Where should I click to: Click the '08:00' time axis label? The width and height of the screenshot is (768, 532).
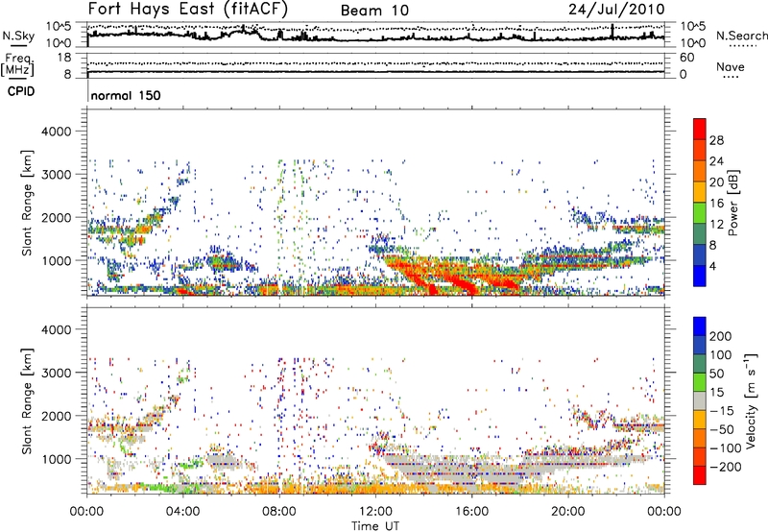(x=279, y=512)
